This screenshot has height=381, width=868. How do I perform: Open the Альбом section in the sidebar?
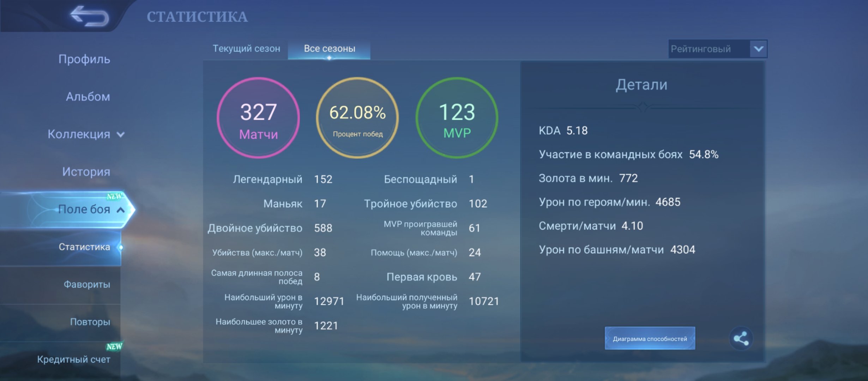pos(88,96)
